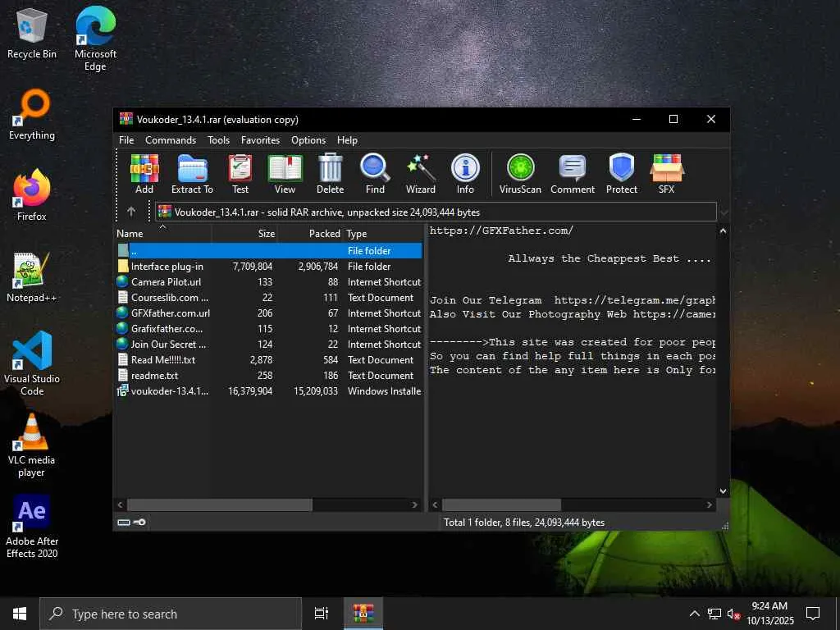Click the key password icon in status bar
This screenshot has width=840, height=630.
coord(139,523)
